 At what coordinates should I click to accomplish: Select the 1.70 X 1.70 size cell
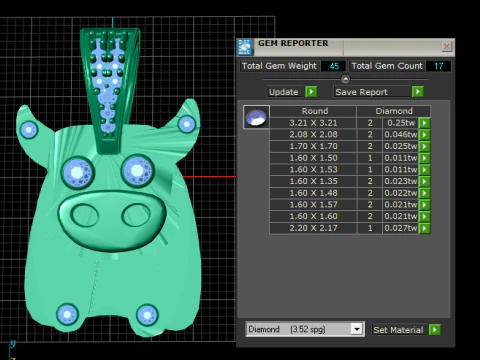pyautogui.click(x=313, y=146)
